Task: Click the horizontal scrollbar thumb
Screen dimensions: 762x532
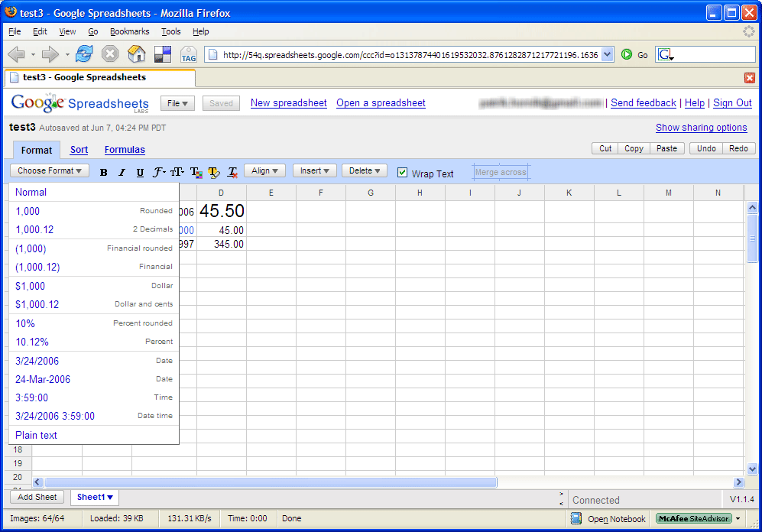Action: (271, 482)
